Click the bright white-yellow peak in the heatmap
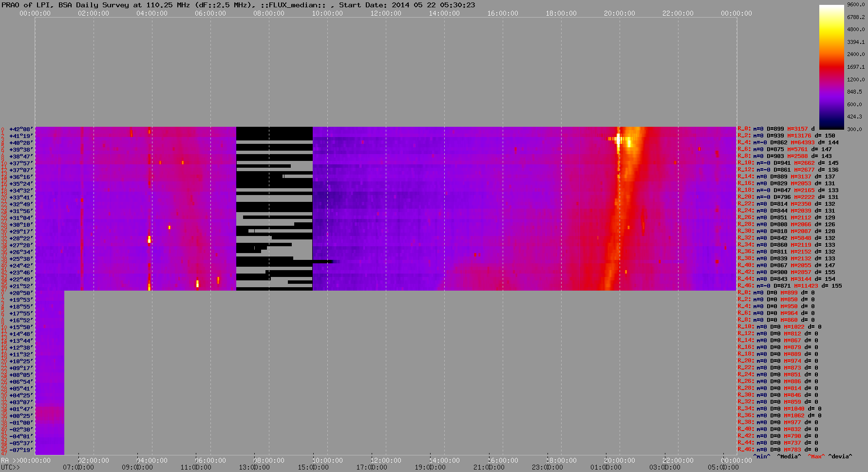 coord(619,139)
